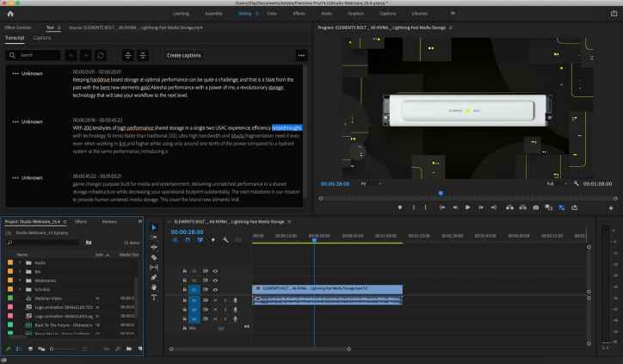
Task: Click the Add Marker button in Program monitor
Action: tap(399, 207)
